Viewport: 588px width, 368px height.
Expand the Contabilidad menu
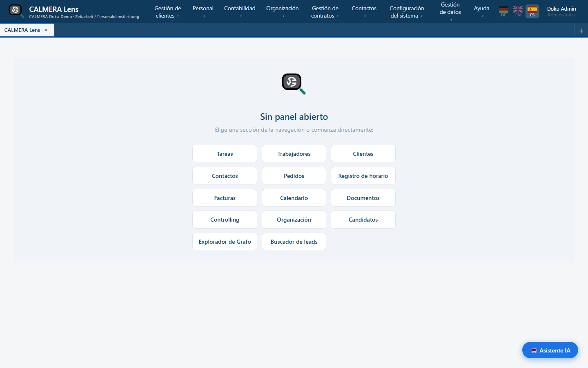pyautogui.click(x=240, y=11)
